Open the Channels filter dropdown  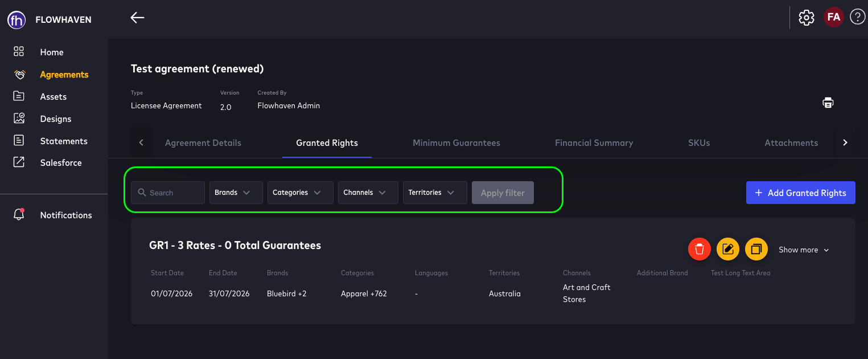(368, 193)
